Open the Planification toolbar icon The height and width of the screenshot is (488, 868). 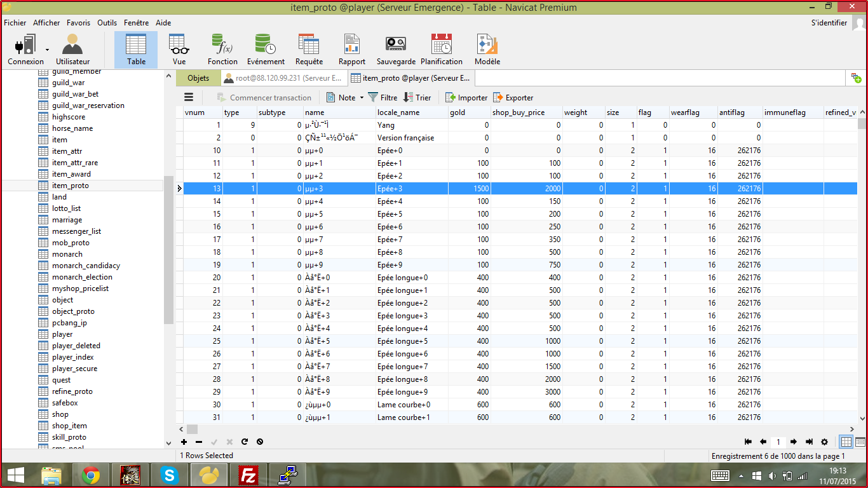click(442, 50)
